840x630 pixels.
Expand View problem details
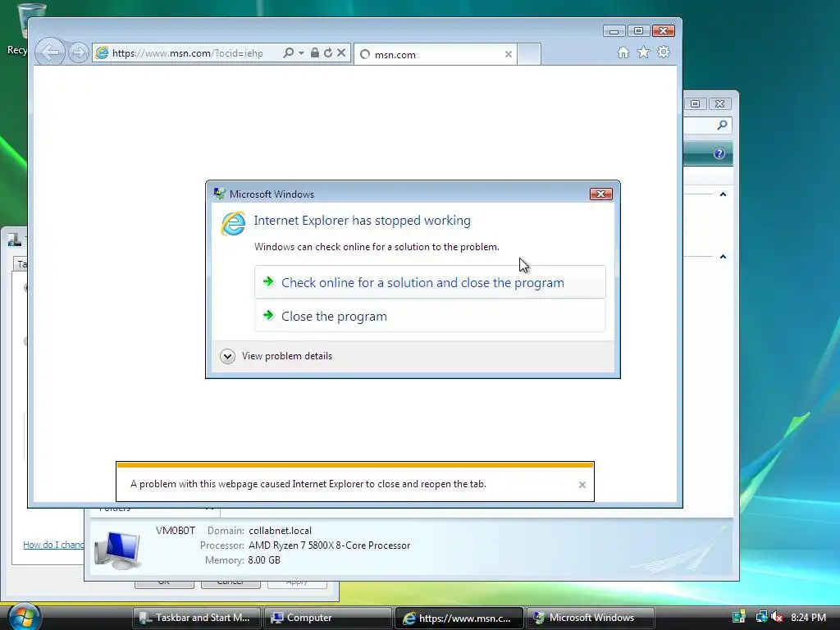point(276,356)
